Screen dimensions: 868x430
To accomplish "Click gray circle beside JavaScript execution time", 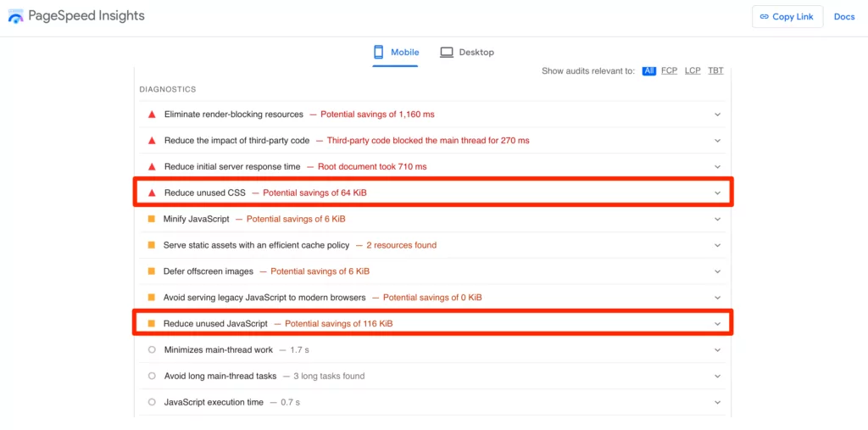I will pyautogui.click(x=152, y=402).
